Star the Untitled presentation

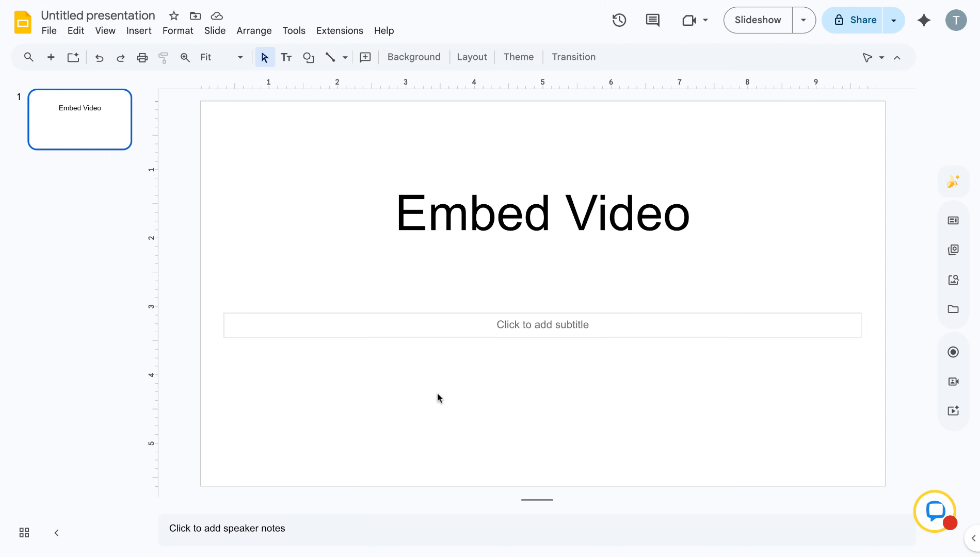(174, 15)
